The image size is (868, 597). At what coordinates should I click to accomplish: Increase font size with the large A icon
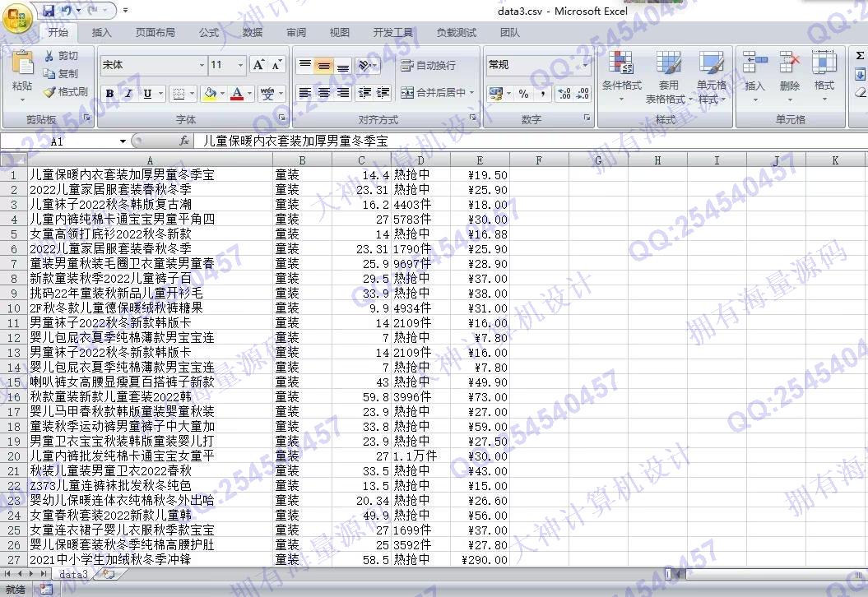tap(258, 65)
